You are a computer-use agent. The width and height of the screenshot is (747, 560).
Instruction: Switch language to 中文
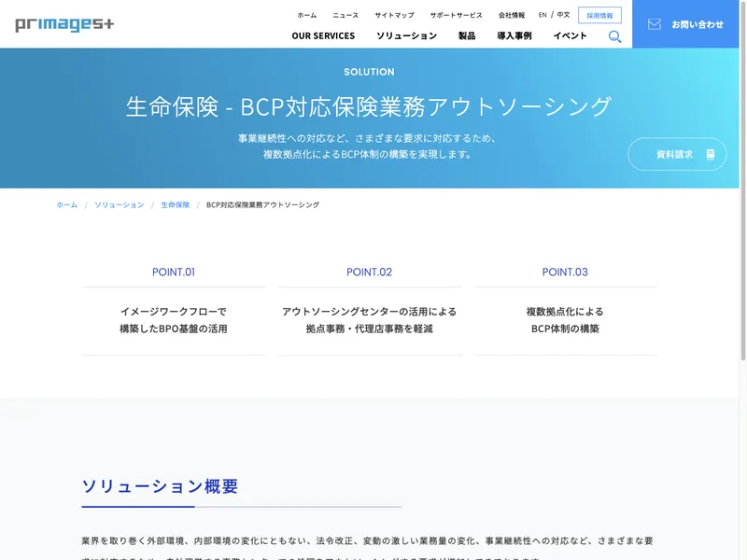(x=563, y=15)
